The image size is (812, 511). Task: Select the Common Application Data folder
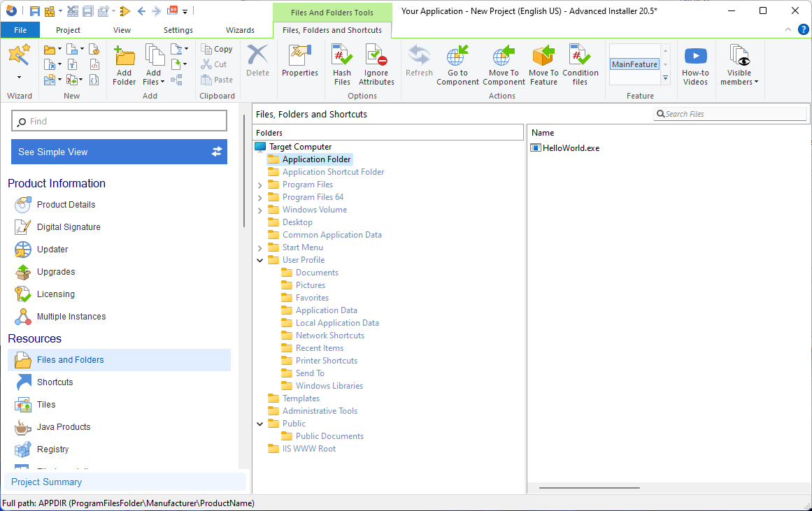pyautogui.click(x=325, y=235)
